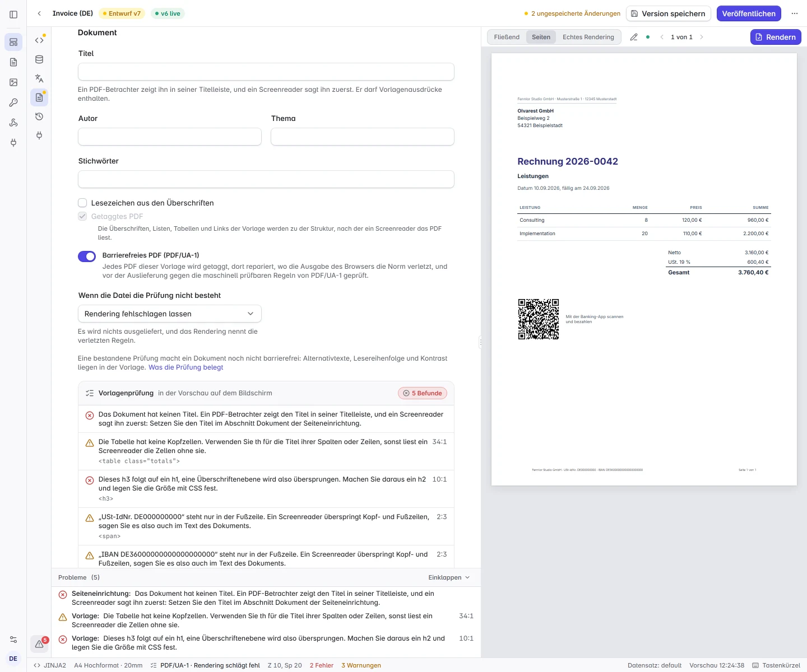Focus the Stichwörter input field
The width and height of the screenshot is (807, 672).
pyautogui.click(x=266, y=179)
